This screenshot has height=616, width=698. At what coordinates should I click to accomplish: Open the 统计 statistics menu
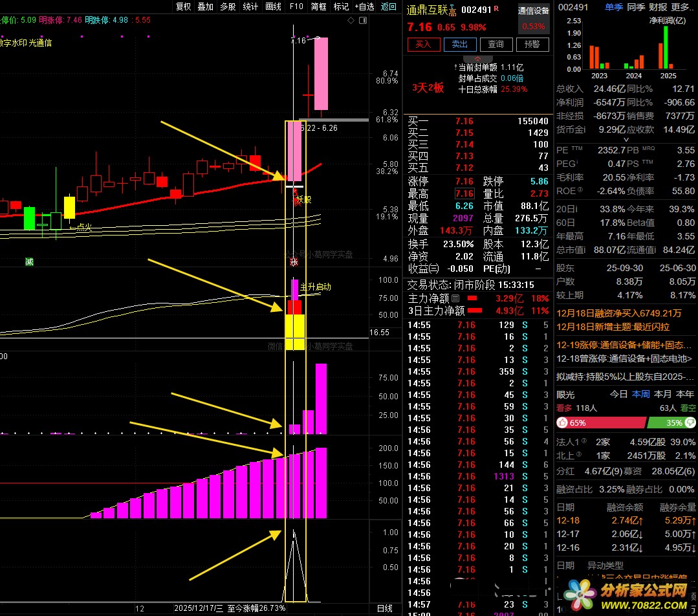pyautogui.click(x=250, y=6)
